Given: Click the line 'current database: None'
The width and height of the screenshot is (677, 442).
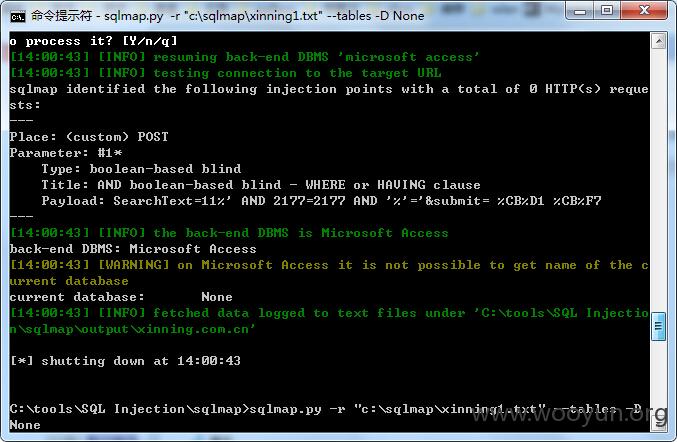Looking at the screenshot, I should point(121,297).
